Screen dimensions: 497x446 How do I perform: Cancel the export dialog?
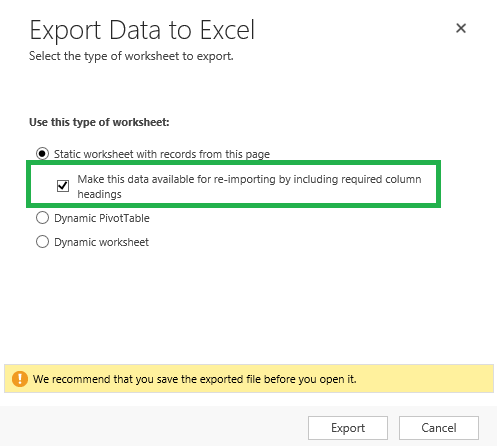pos(439,428)
